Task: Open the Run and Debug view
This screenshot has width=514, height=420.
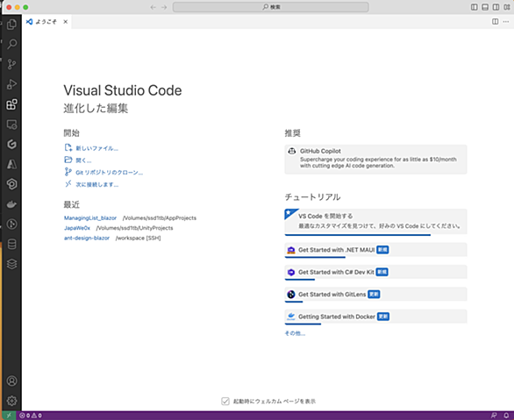Action: point(11,84)
